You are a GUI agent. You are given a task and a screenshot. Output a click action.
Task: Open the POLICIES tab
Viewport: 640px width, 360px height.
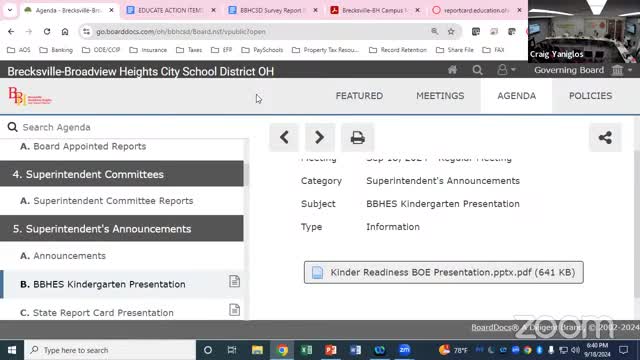point(590,96)
